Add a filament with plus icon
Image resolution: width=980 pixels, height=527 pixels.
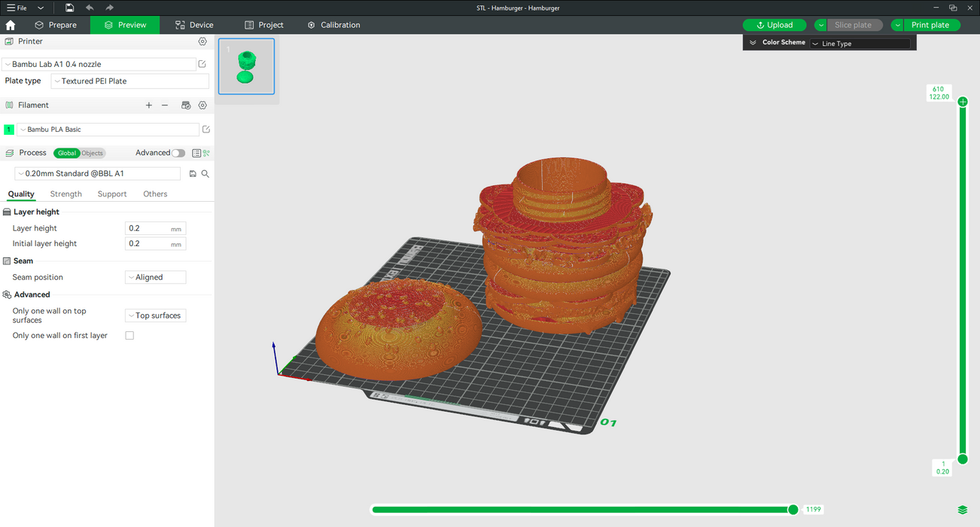pyautogui.click(x=149, y=105)
